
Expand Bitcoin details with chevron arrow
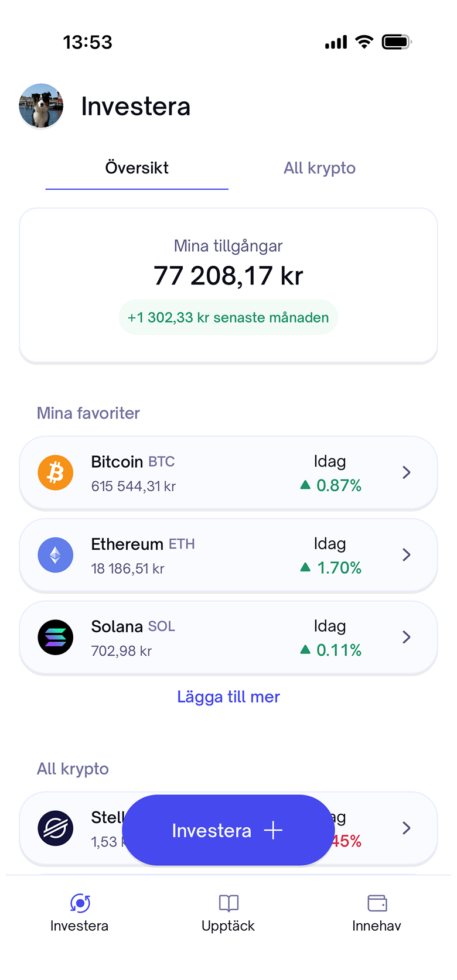click(407, 472)
